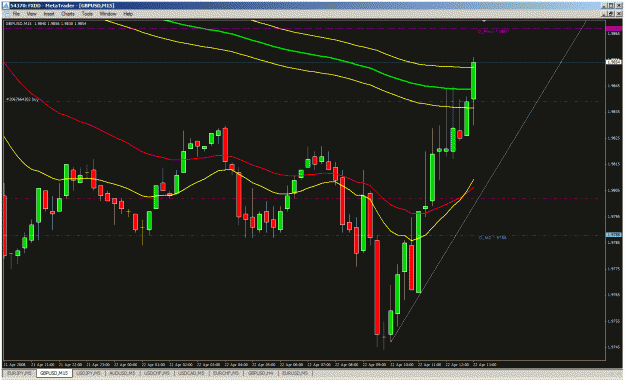Open the Window menu
Image resolution: width=625 pixels, height=380 pixels.
108,14
